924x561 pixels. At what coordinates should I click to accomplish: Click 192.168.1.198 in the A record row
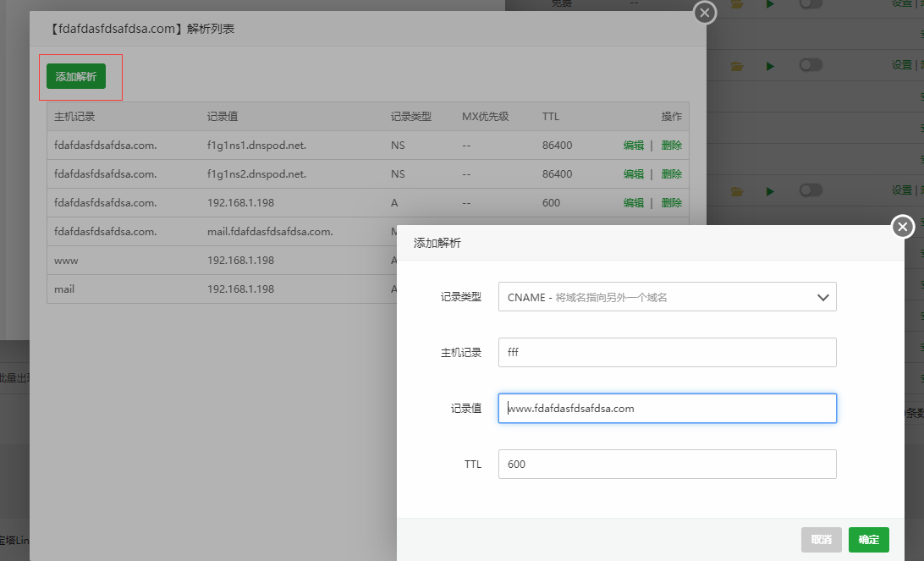click(240, 203)
